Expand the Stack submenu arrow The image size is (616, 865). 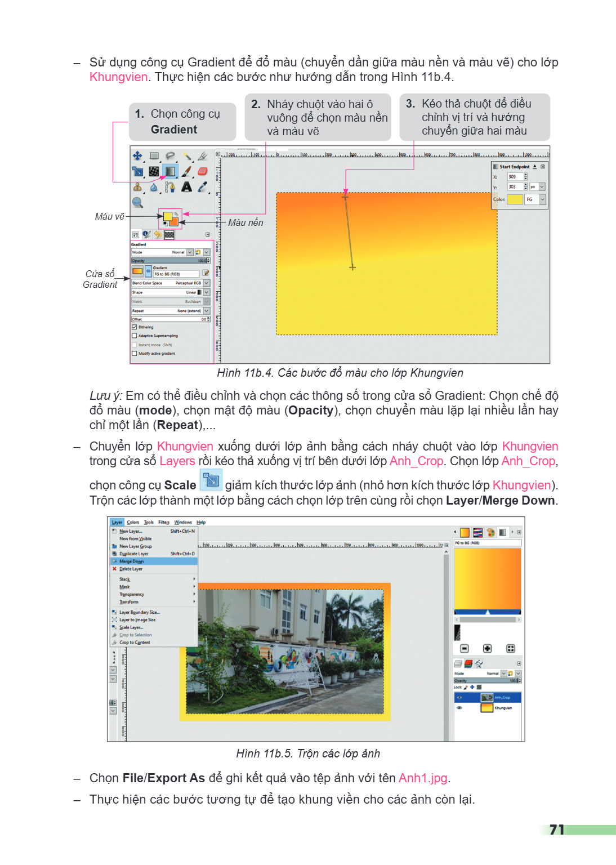click(x=194, y=579)
